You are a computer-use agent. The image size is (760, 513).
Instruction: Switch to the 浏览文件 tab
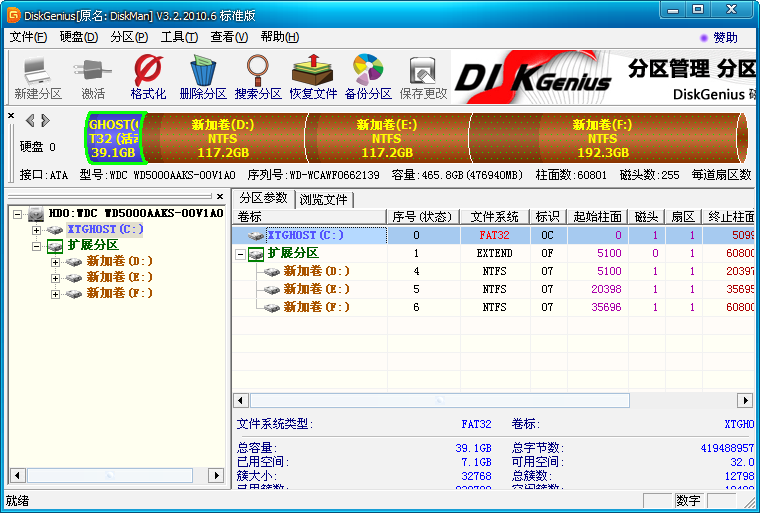[x=324, y=199]
